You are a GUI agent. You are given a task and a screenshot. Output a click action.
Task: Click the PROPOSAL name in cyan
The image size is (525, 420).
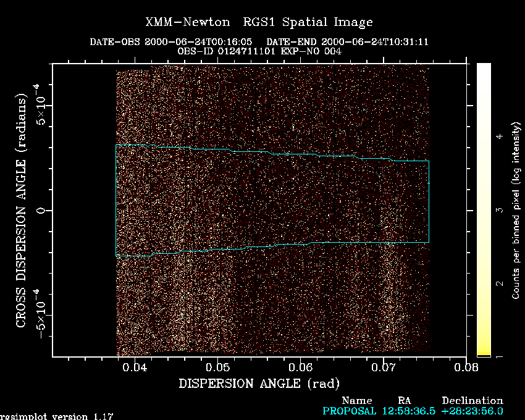tap(349, 411)
